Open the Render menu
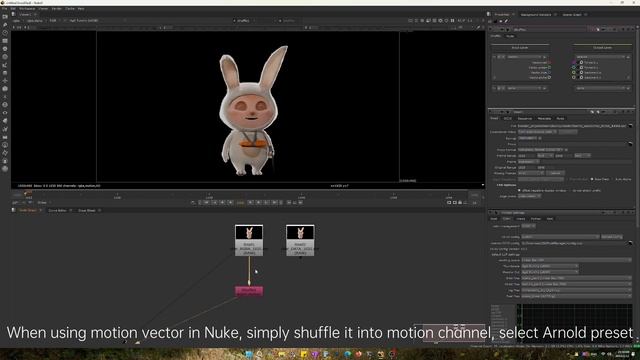 point(57,9)
